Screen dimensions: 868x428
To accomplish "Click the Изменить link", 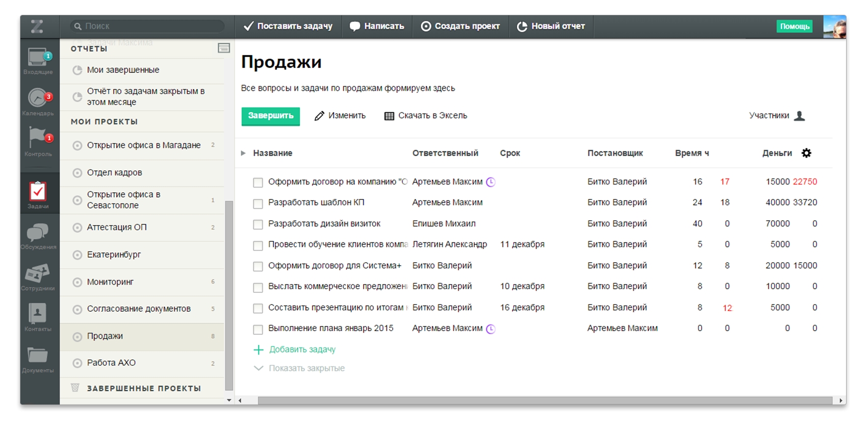I will [347, 116].
